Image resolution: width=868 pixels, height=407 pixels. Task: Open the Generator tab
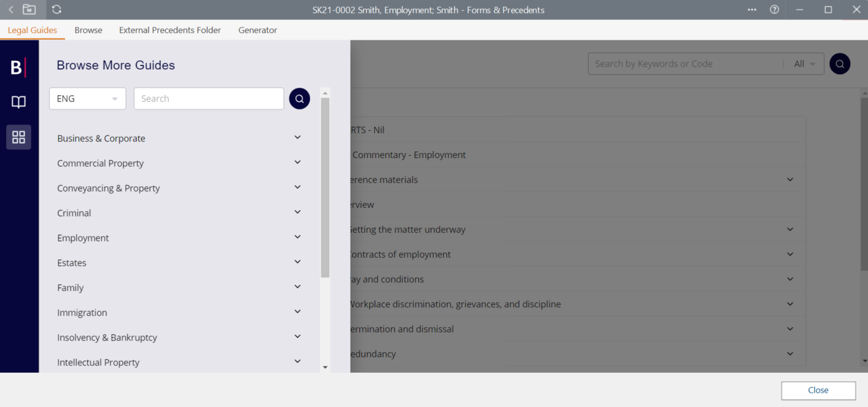coord(258,30)
